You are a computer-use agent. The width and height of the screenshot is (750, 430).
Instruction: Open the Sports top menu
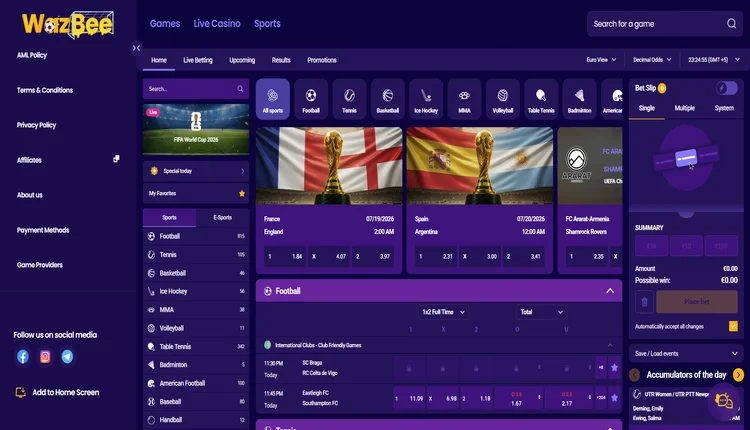pyautogui.click(x=267, y=23)
